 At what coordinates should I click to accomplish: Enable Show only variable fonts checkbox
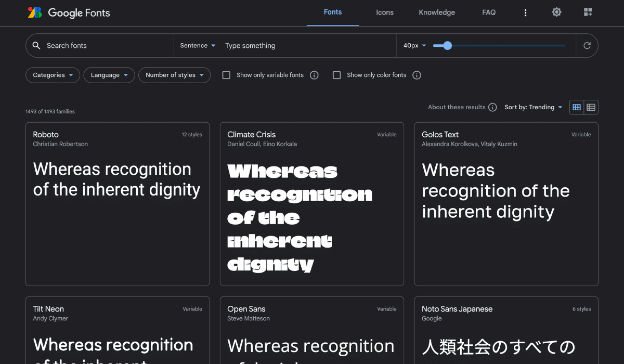click(226, 75)
